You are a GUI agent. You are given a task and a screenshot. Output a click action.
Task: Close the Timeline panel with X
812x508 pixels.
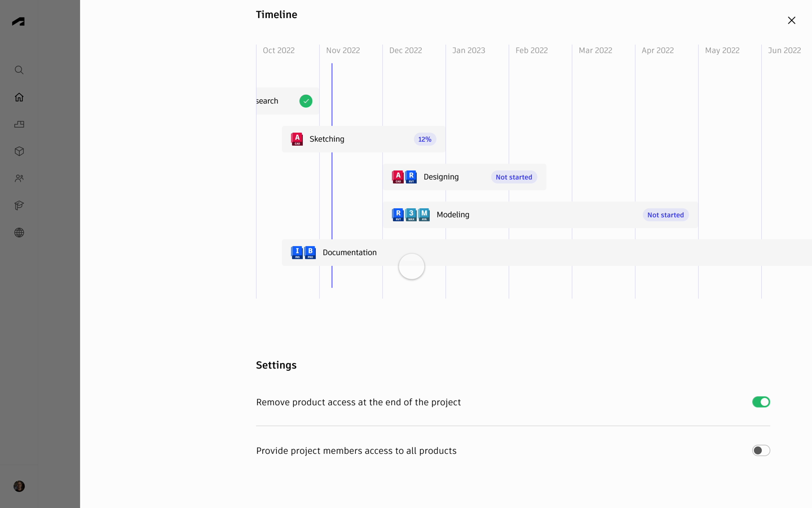coord(792,20)
